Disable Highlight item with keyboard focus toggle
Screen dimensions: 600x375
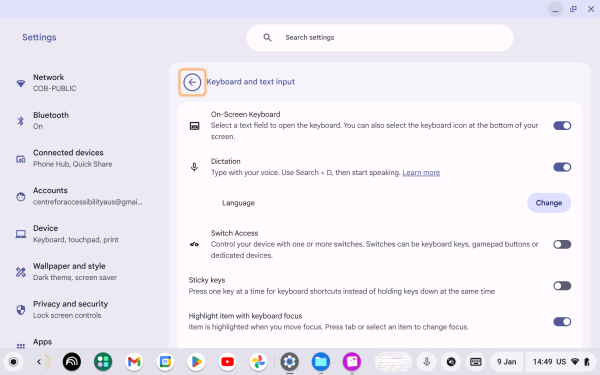562,321
